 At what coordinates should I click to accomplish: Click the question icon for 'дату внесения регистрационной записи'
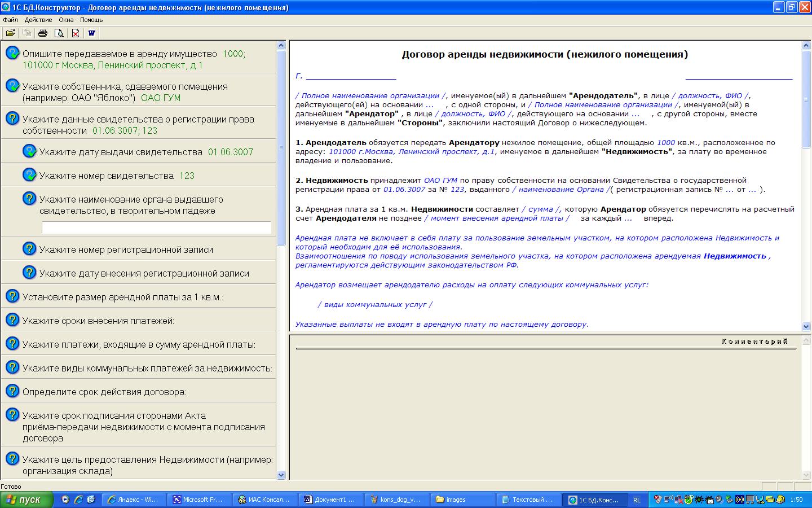pos(29,272)
